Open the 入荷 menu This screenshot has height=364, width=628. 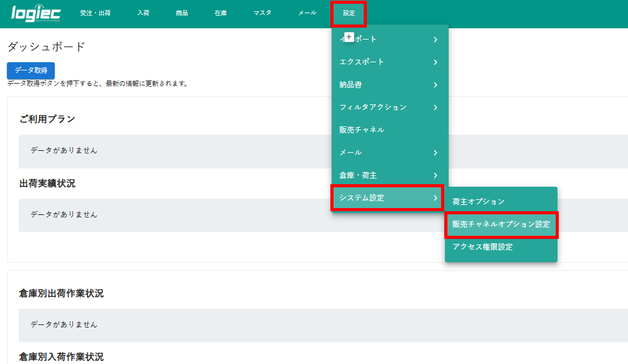(x=143, y=13)
